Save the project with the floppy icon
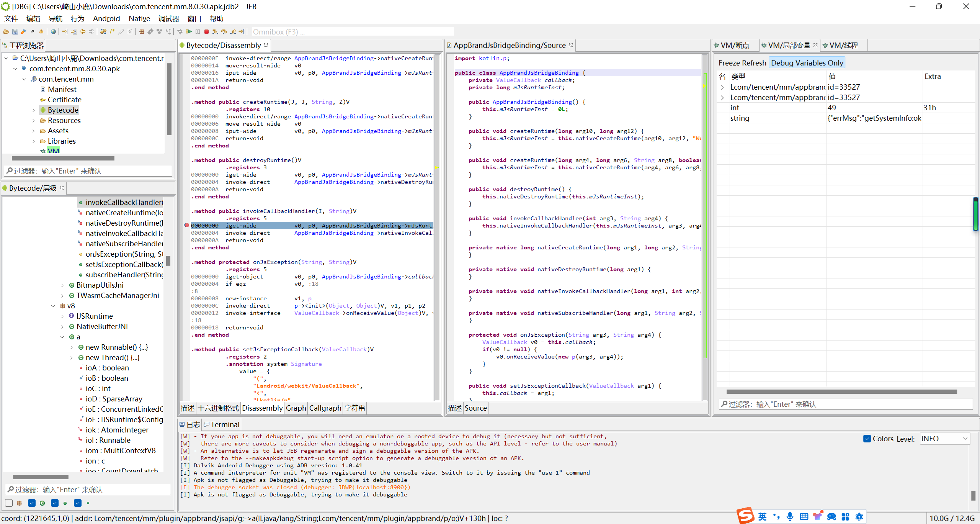 [x=15, y=31]
